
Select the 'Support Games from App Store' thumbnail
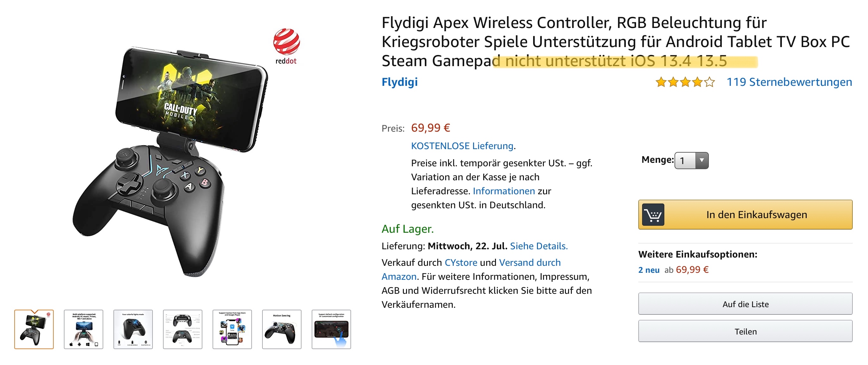click(x=232, y=329)
